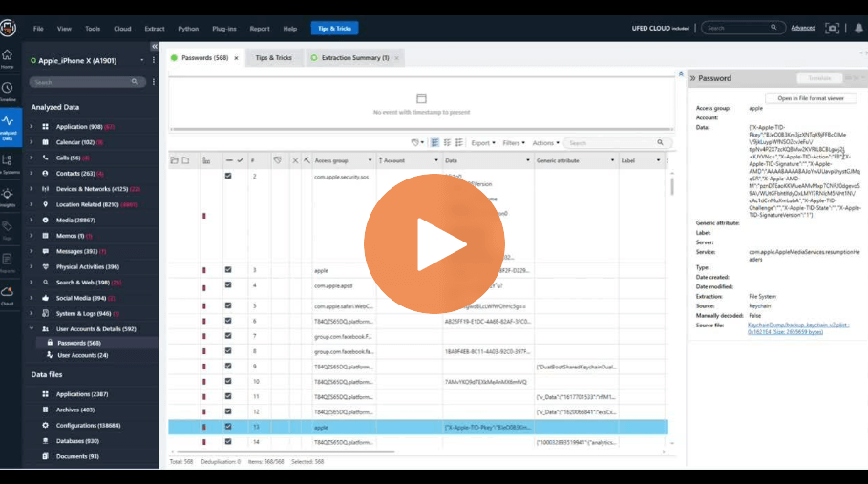
Task: Click the Insights lightbulb icon
Action: coord(8,195)
